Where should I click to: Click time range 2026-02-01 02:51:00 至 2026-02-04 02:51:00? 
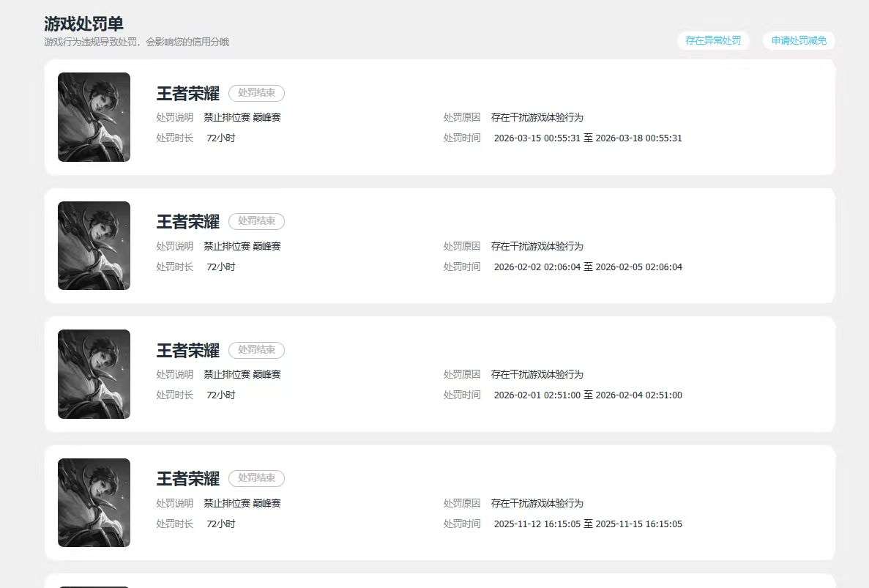[588, 395]
